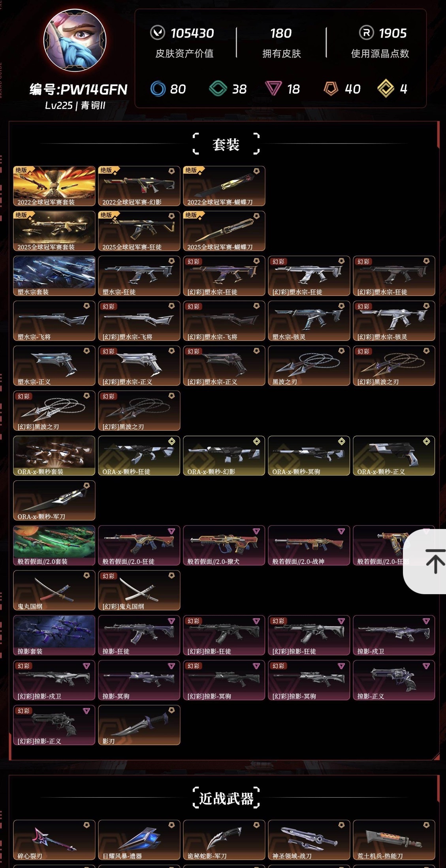Click the orange pentagon tier icon
446x868 pixels.
pyautogui.click(x=331, y=88)
